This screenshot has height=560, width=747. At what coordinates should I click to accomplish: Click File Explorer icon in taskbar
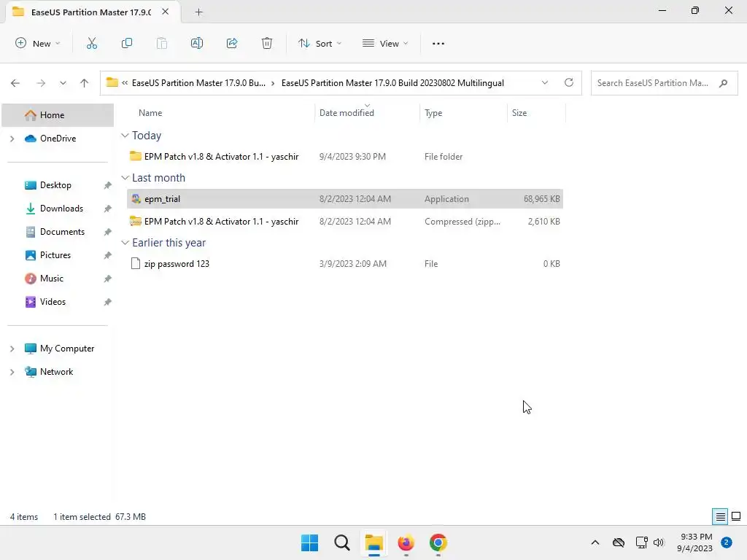click(374, 542)
